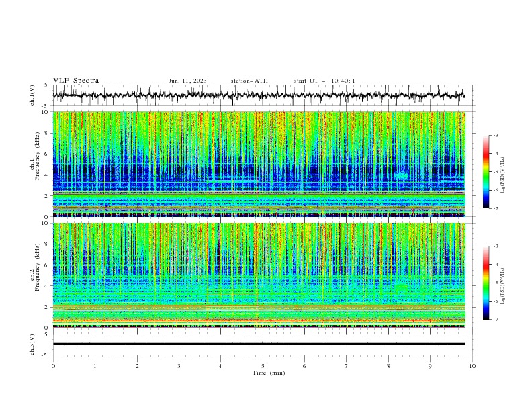The image size is (532, 411).
Task: Click the 'station=ATH' label
Action: click(249, 81)
